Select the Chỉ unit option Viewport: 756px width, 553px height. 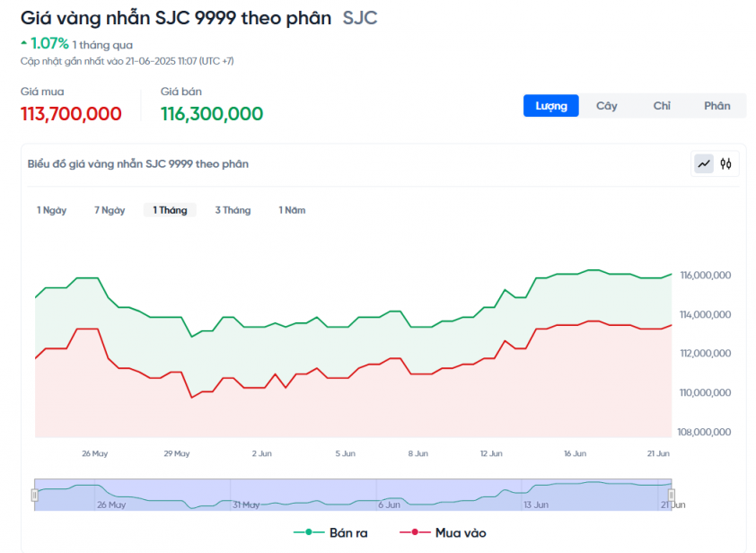[x=662, y=106]
